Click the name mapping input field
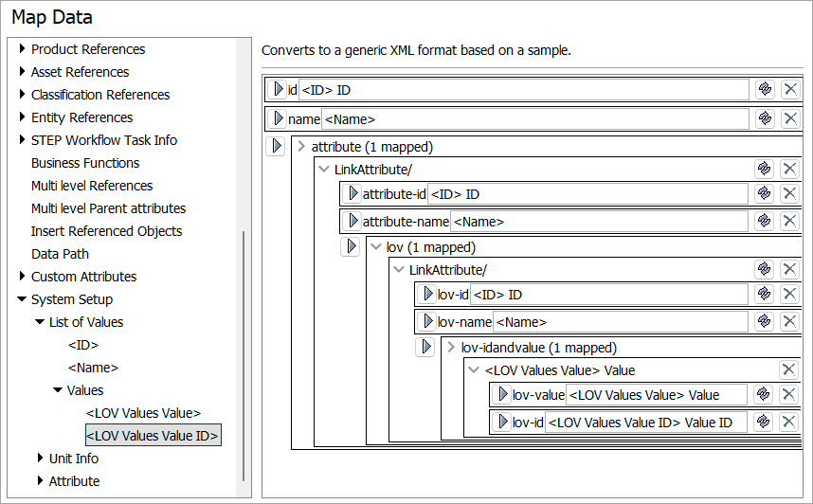 point(535,119)
